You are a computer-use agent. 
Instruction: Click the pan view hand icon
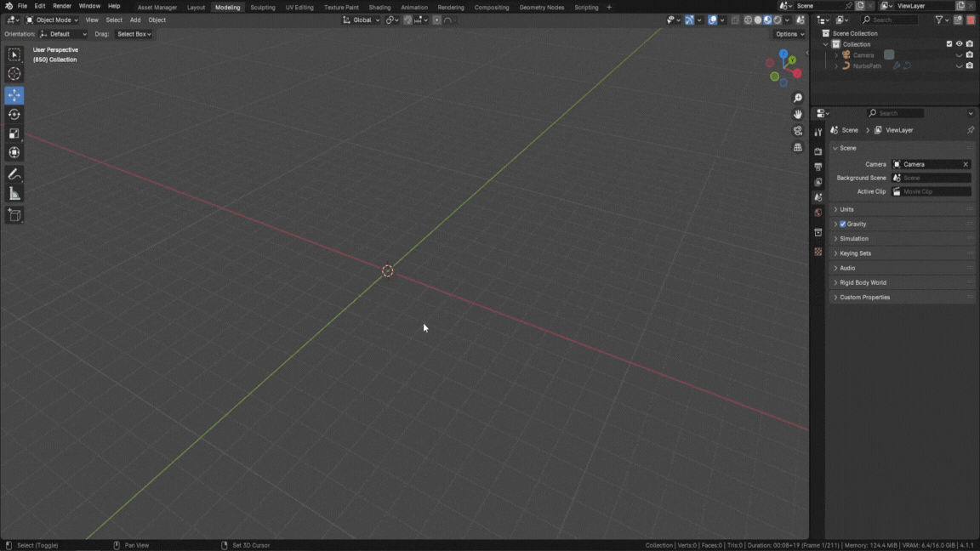(797, 114)
